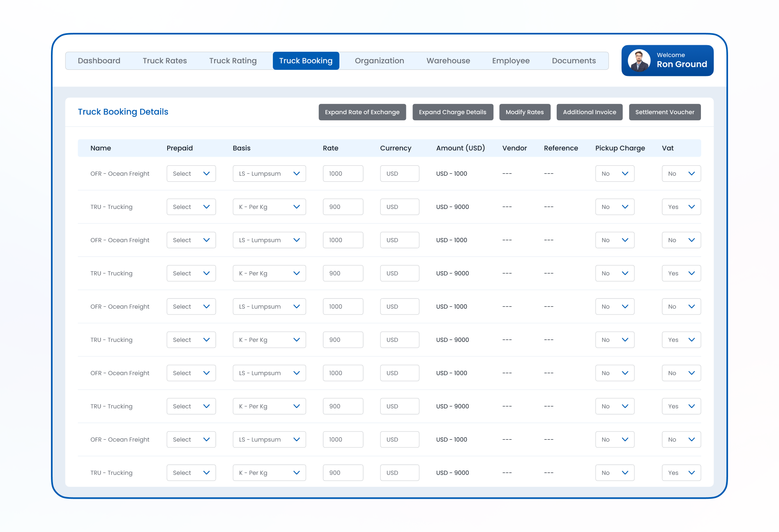Image resolution: width=779 pixels, height=532 pixels.
Task: Open fifth row Prepaid Select dropdown
Action: 191,307
